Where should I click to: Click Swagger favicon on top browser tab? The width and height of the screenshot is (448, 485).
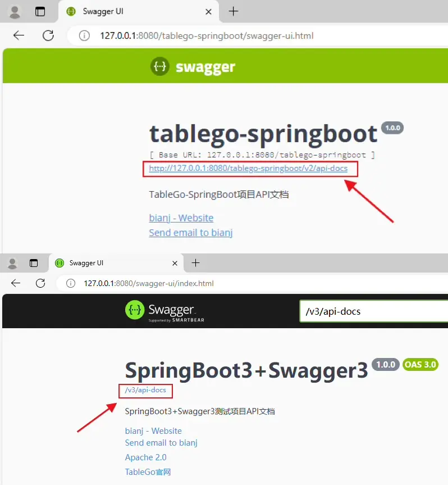[71, 11]
